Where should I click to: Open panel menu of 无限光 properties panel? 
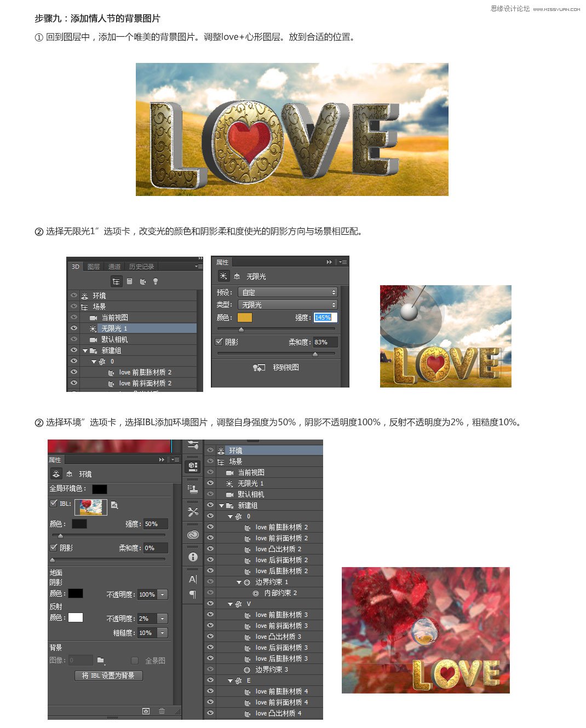(x=342, y=262)
